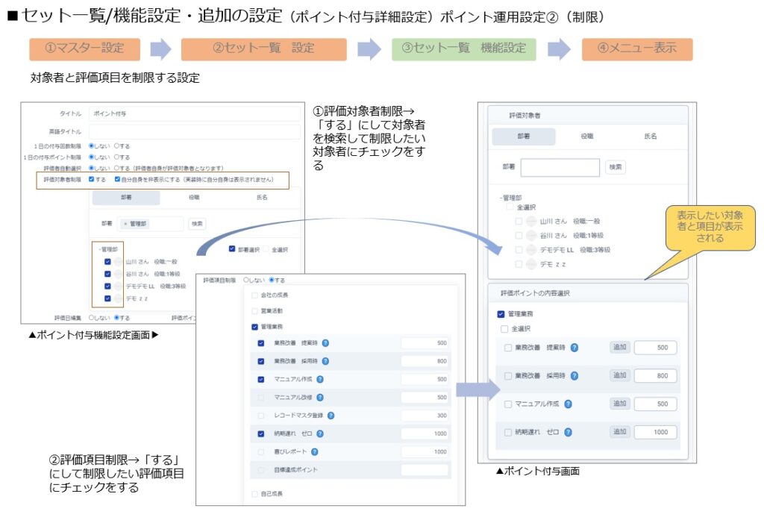Image resolution: width=764 pixels, height=532 pixels.
Task: Click the ④メニュー表示 step box
Action: [x=636, y=49]
